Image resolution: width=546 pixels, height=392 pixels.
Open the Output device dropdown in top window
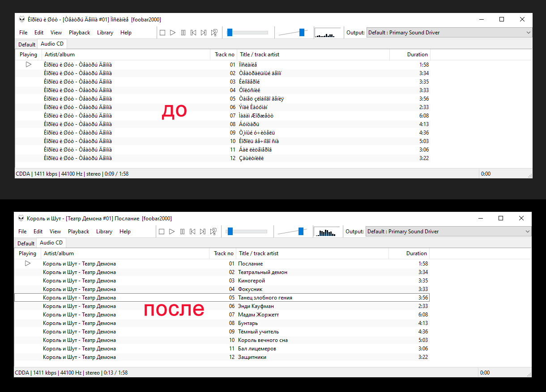(449, 33)
